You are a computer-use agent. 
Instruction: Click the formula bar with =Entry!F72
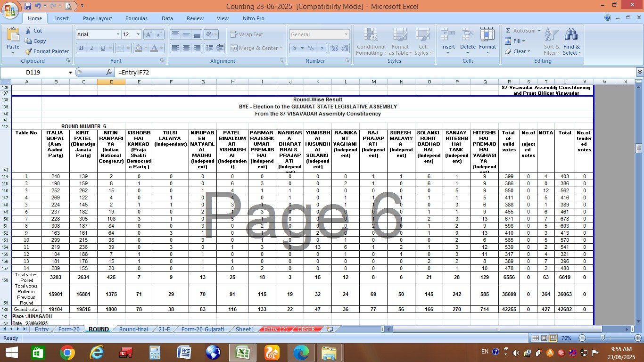(375, 72)
